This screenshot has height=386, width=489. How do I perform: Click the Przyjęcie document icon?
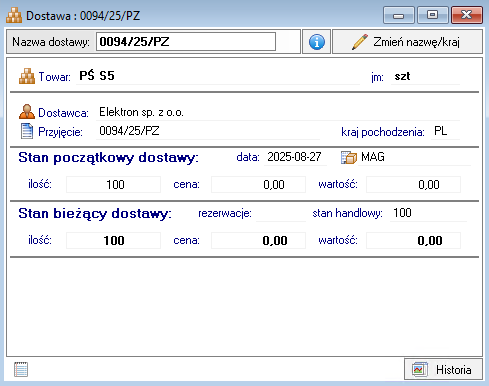click(x=27, y=131)
